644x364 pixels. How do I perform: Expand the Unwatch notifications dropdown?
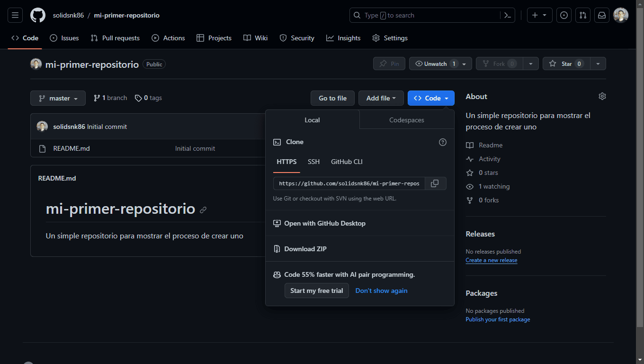440,64
